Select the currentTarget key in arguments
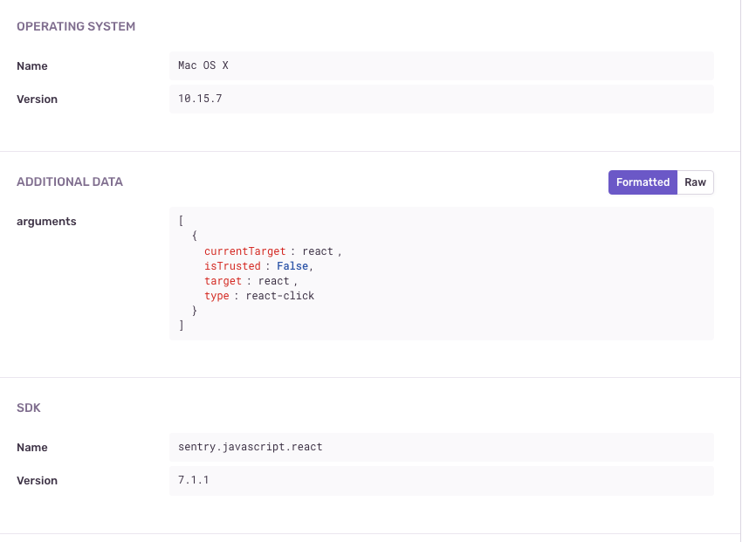 coord(244,251)
